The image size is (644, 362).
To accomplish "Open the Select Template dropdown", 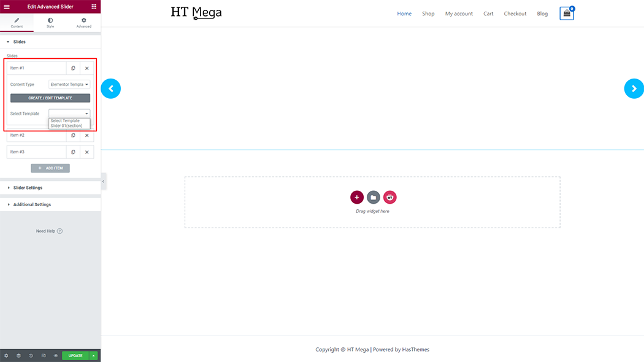I will pyautogui.click(x=69, y=114).
